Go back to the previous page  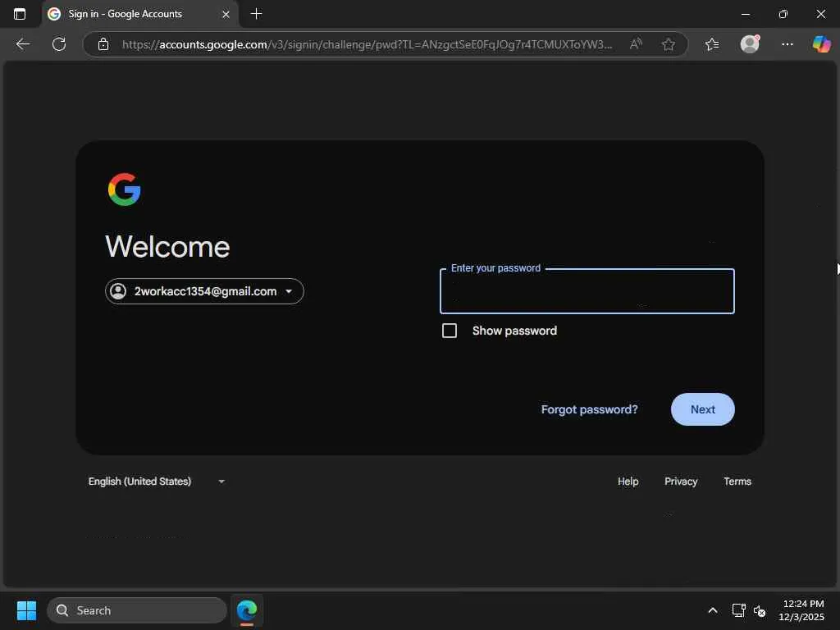22,44
